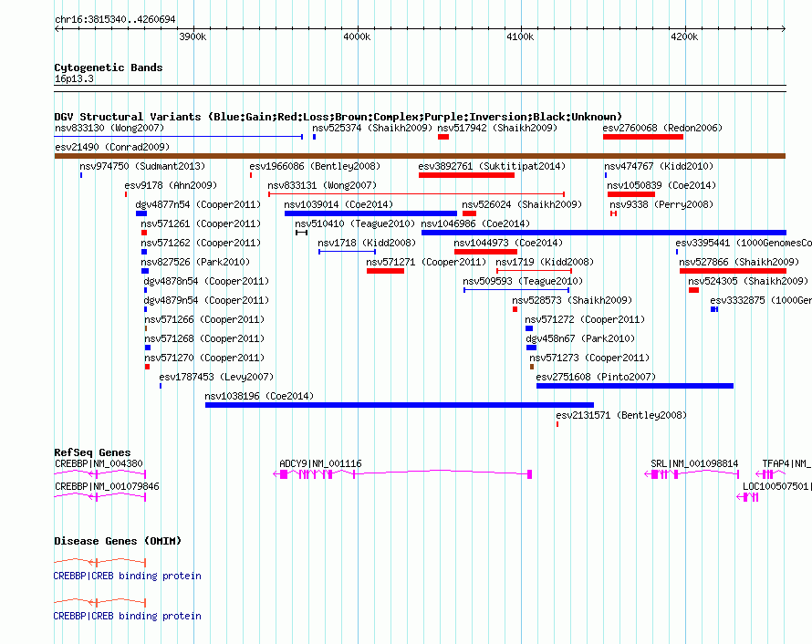Open the dgv4879n54 (Cooper2011) label
Viewport: 812px width, 644px height.
point(206,300)
